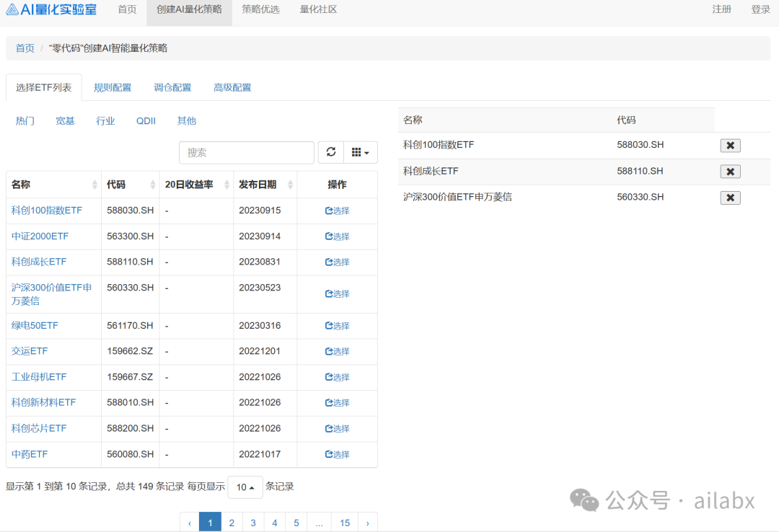Remove 沪深300价值ETF申万菱信 via X icon
Image resolution: width=779 pixels, height=532 pixels.
click(x=730, y=197)
